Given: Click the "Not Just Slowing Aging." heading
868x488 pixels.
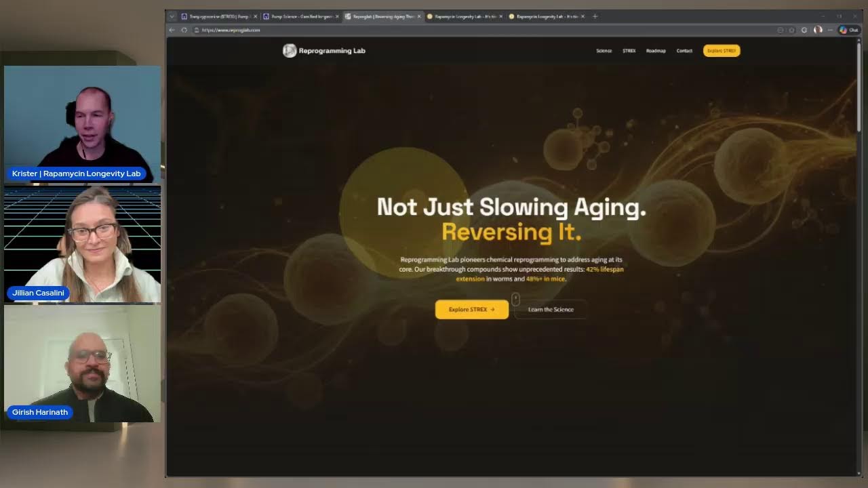Looking at the screenshot, I should (x=511, y=207).
